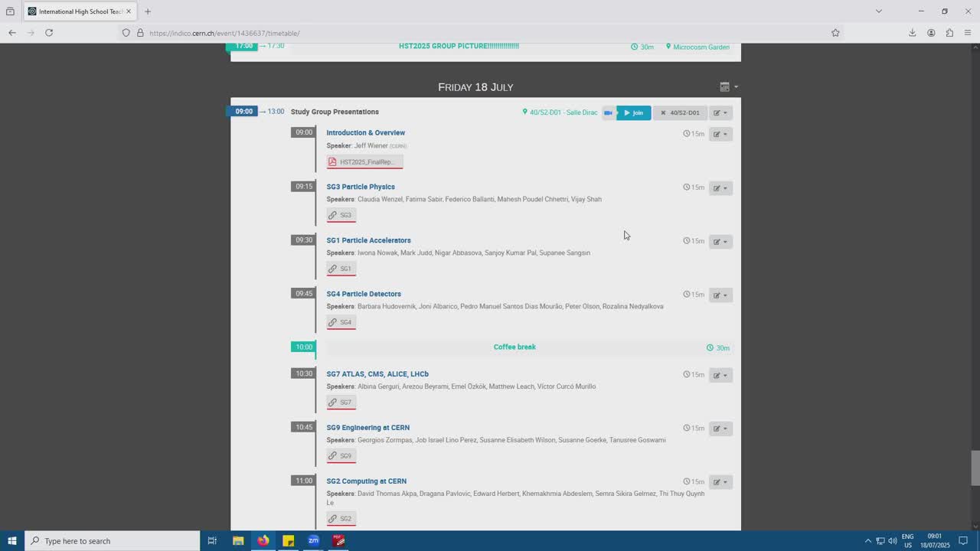This screenshot has width=980, height=551.
Task: Open File Explorer from the taskbar
Action: click(238, 541)
